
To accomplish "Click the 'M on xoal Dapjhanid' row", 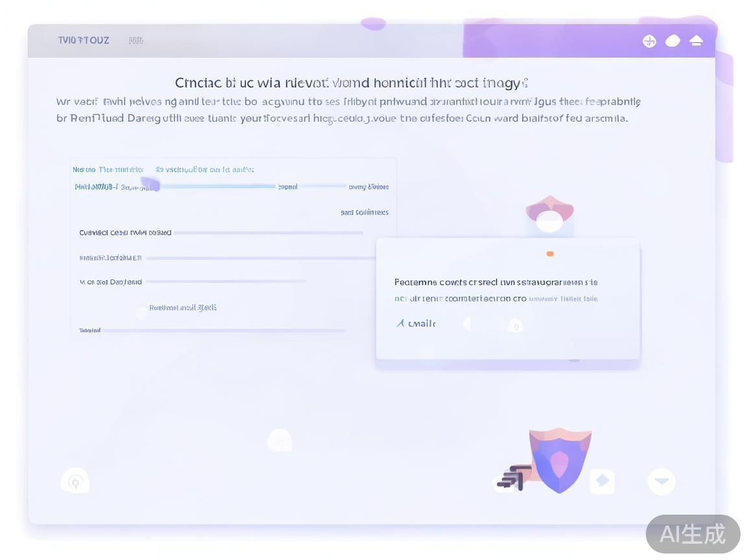I will [193, 282].
